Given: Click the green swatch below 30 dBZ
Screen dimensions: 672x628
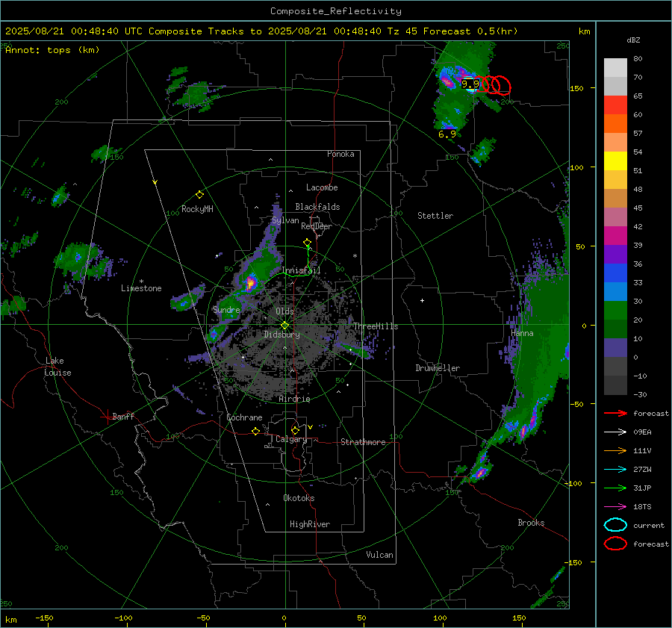Looking at the screenshot, I should click(615, 311).
